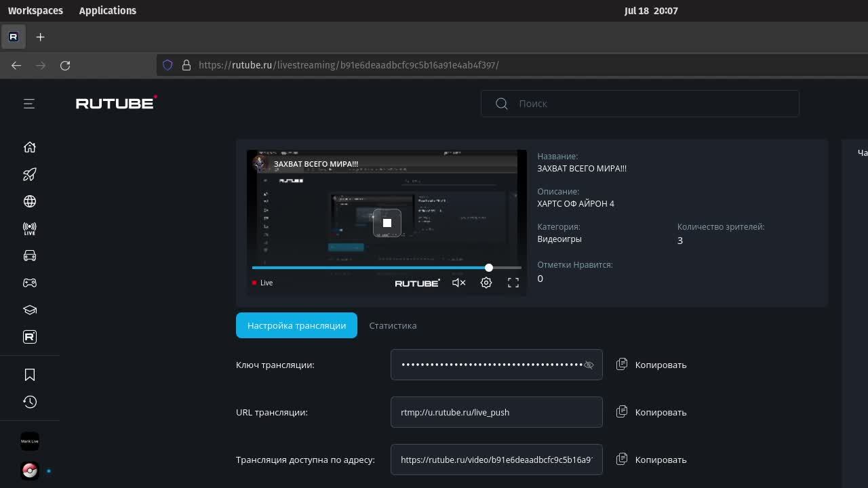Click the player overlay title ЗАХВАТ ВСЕГО МИРА!!!
868x488 pixels.
tap(316, 164)
